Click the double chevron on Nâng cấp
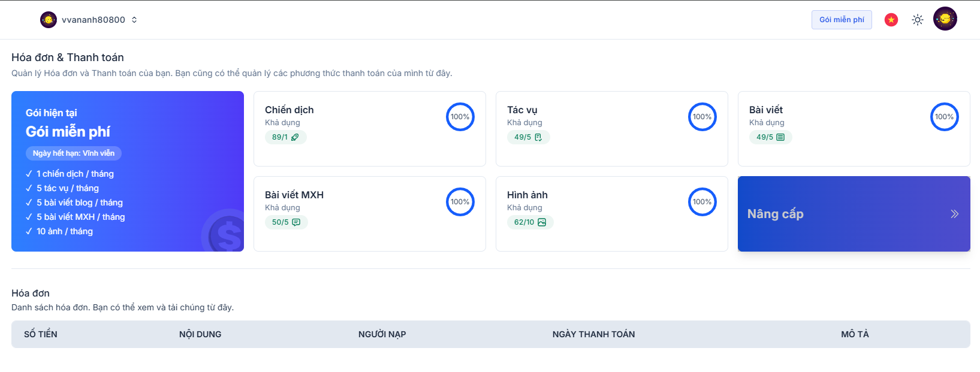 click(954, 214)
